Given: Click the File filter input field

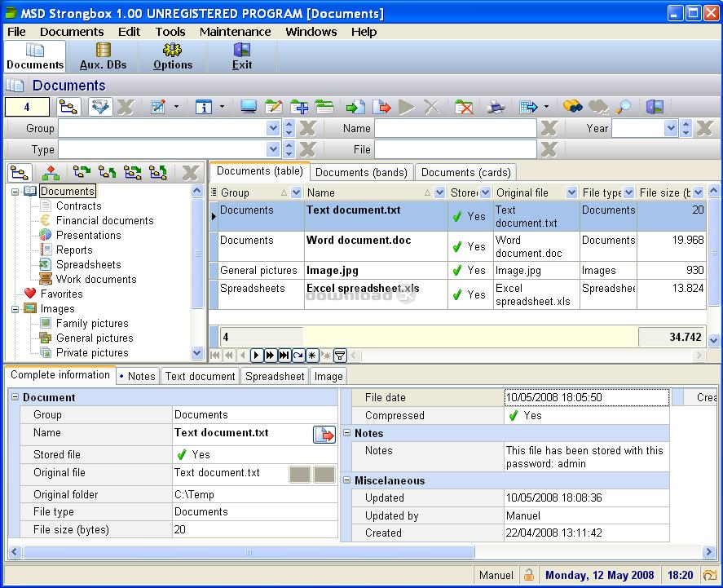Looking at the screenshot, I should point(455,149).
